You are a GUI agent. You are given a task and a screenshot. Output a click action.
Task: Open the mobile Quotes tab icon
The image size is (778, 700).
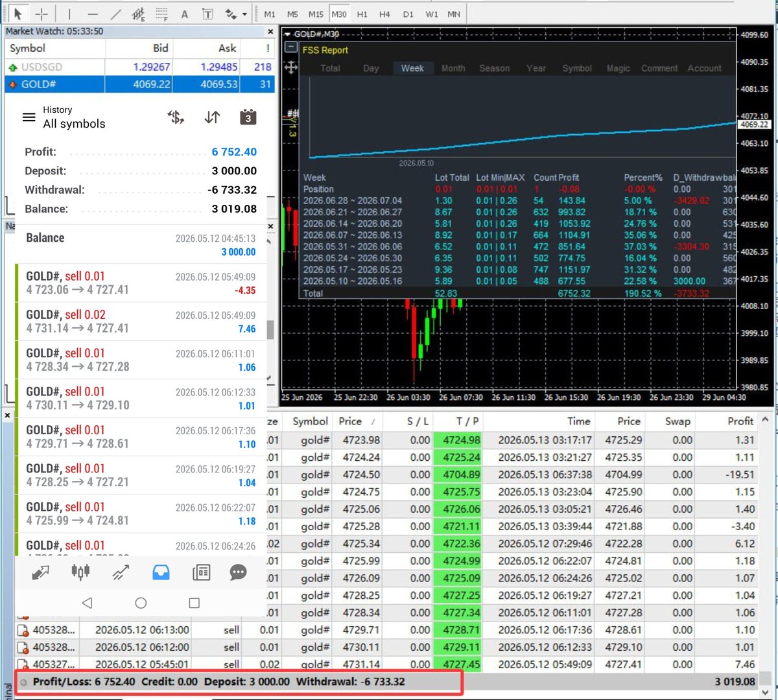(40, 572)
